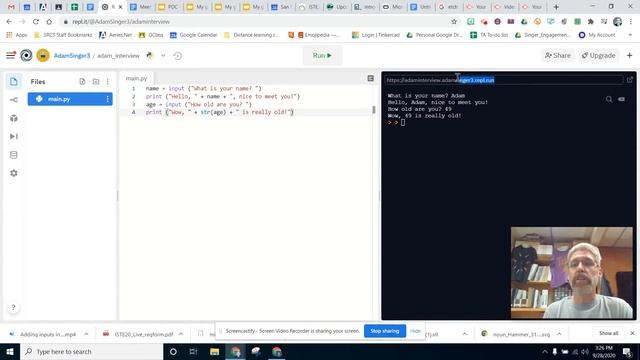This screenshot has width=640, height=360.
Task: Open output in new tab icon
Action: pos(630,80)
